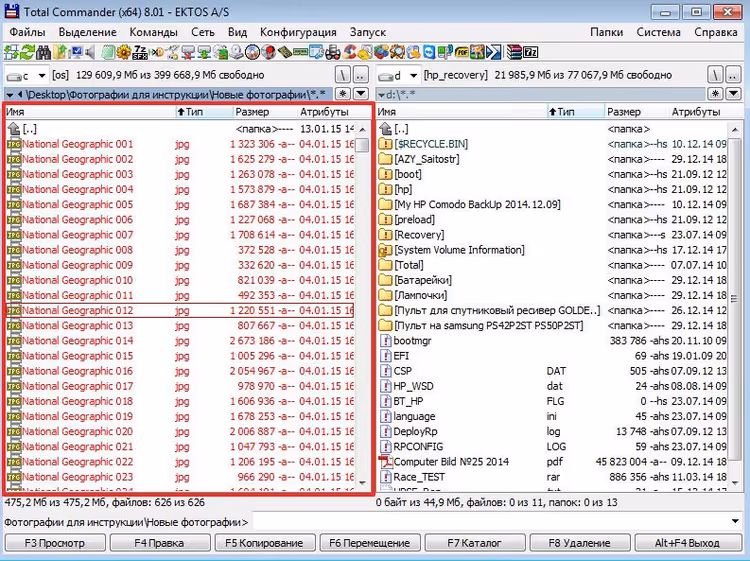Open right panel favorites asterisk button
This screenshot has height=561, width=750.
click(x=715, y=94)
